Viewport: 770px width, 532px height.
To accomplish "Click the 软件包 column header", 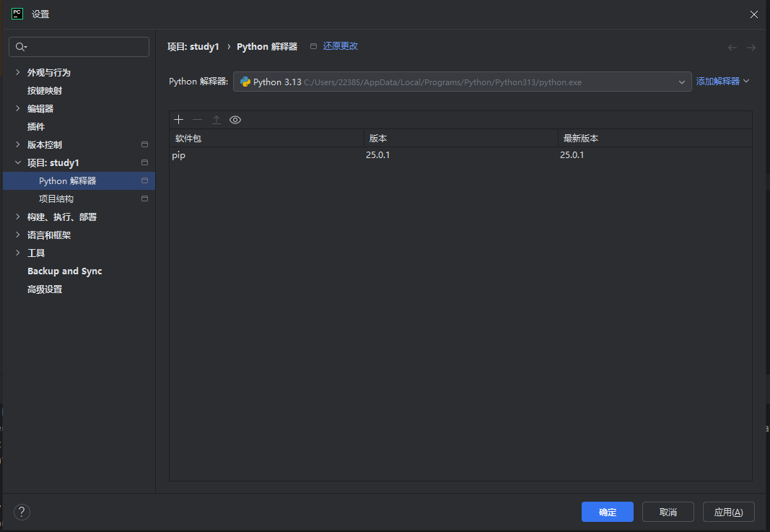I will click(x=267, y=138).
